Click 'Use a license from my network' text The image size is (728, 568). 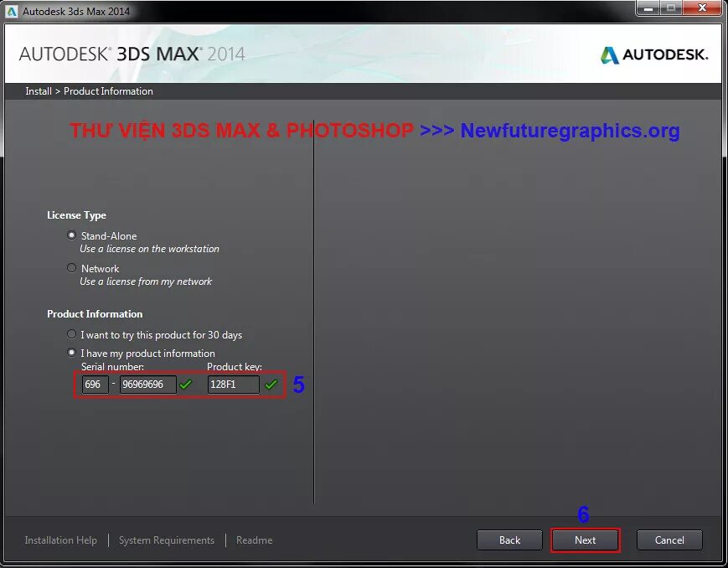[146, 281]
